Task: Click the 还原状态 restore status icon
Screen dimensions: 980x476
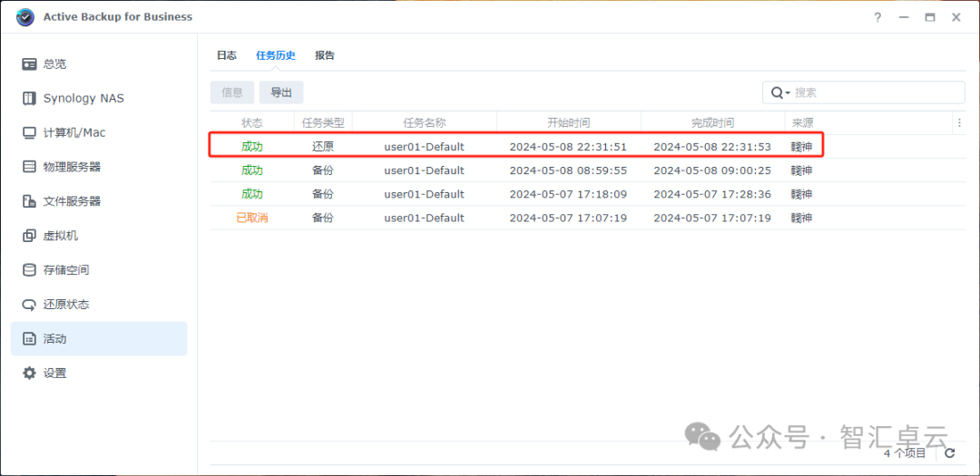Action: coord(29,305)
